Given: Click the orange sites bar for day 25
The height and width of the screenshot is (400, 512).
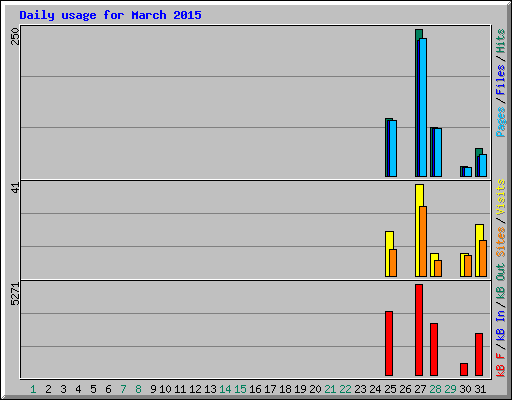Looking at the screenshot, I should [393, 263].
